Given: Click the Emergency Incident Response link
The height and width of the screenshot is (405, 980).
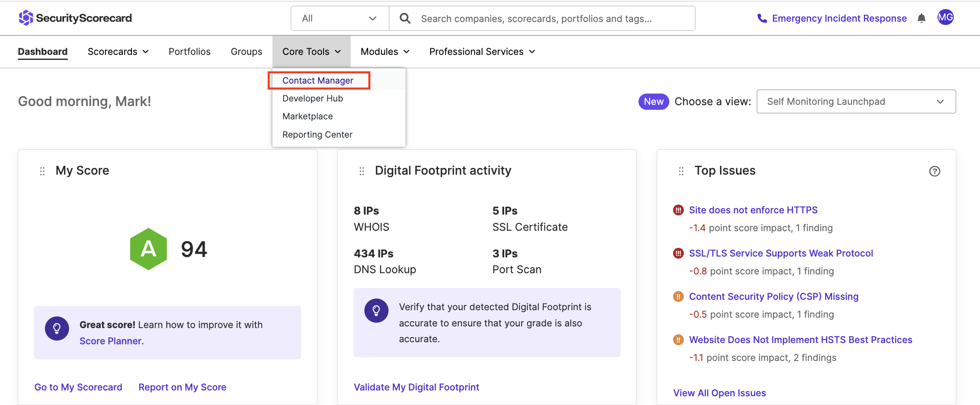Looking at the screenshot, I should click(x=839, y=18).
